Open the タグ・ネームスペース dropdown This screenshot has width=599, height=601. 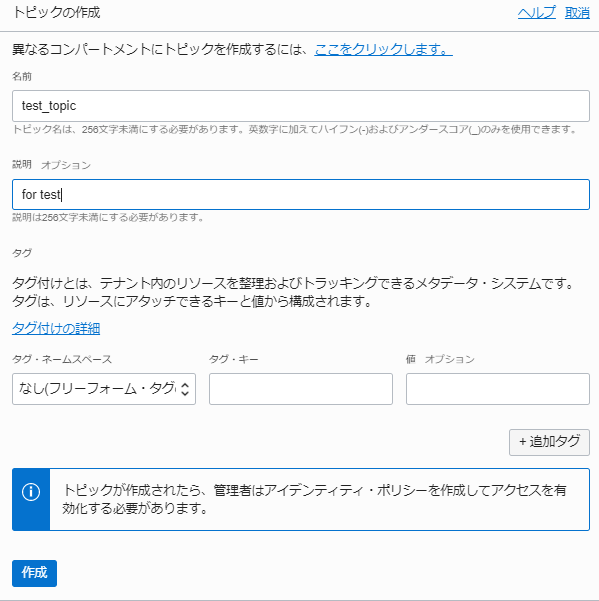coord(104,389)
